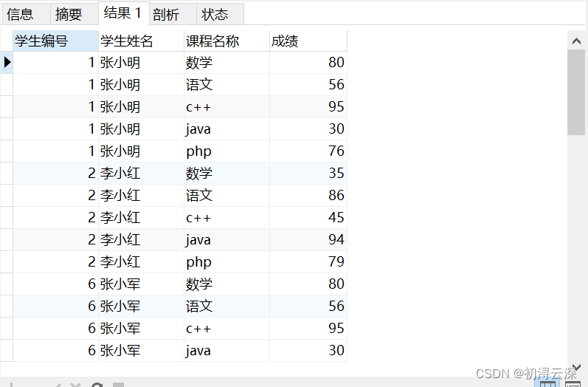The height and width of the screenshot is (387, 588).
Task: Select the 语文 cell in 李小红's row
Action: 227,195
